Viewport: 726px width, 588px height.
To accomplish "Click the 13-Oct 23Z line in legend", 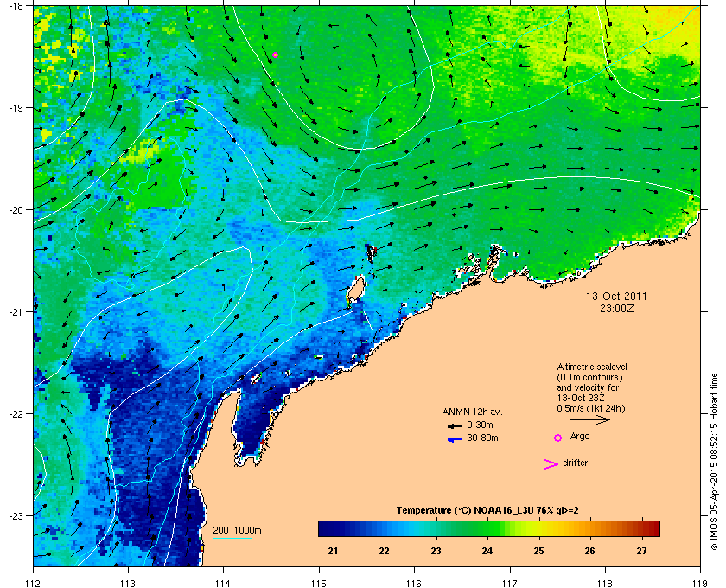I will click(581, 398).
